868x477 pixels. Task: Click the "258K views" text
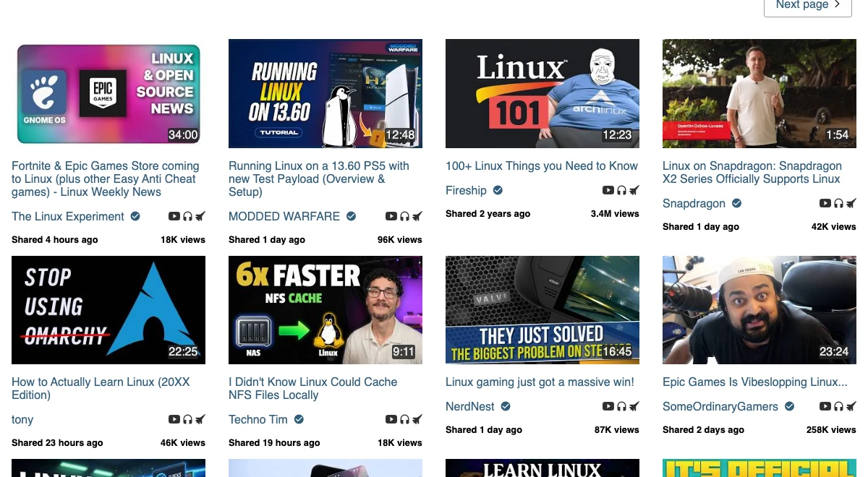coord(831,429)
